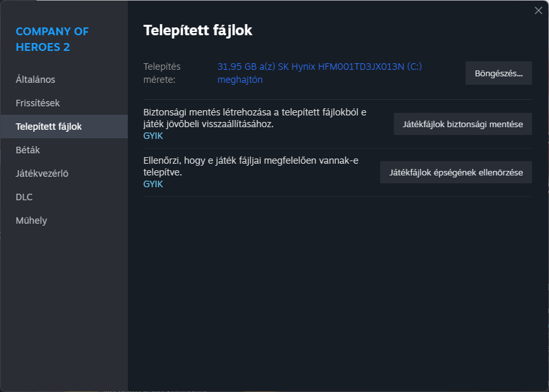The width and height of the screenshot is (549, 392).
Task: Open the Általános settings tab
Action: [x=35, y=80]
